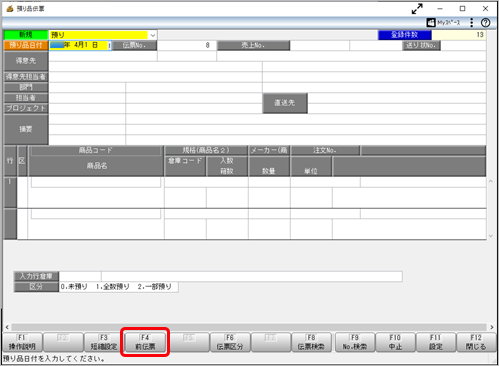Click the 登録件数 label
Screen dimensions: 499x366
[405, 35]
